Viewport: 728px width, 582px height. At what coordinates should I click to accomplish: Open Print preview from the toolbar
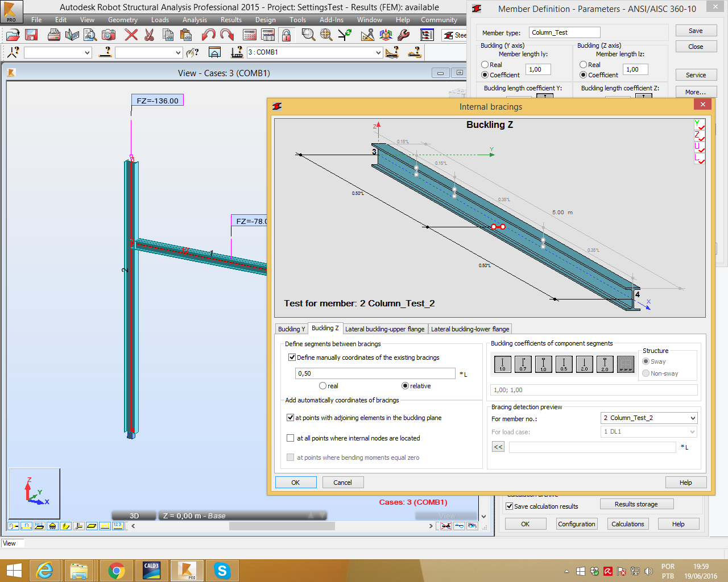90,35
